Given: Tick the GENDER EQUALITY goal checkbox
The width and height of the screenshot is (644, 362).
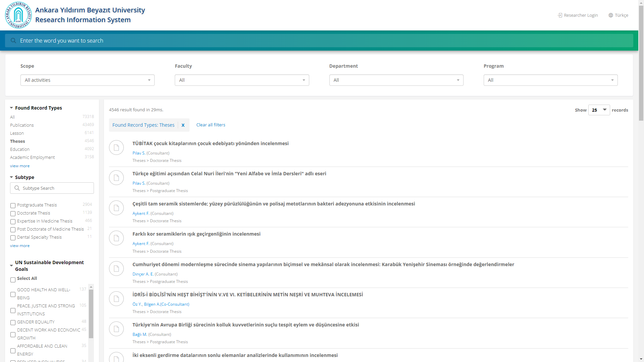Looking at the screenshot, I should click(13, 322).
